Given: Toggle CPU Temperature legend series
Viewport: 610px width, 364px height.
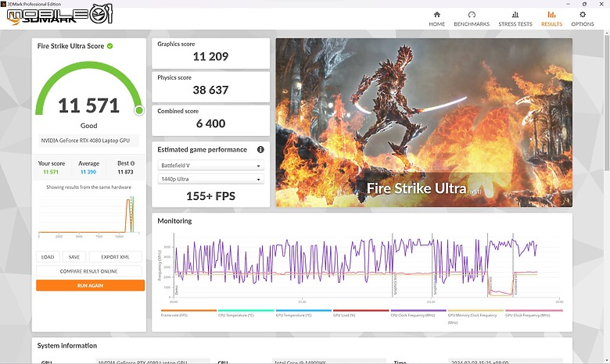Looking at the screenshot, I should click(x=246, y=313).
